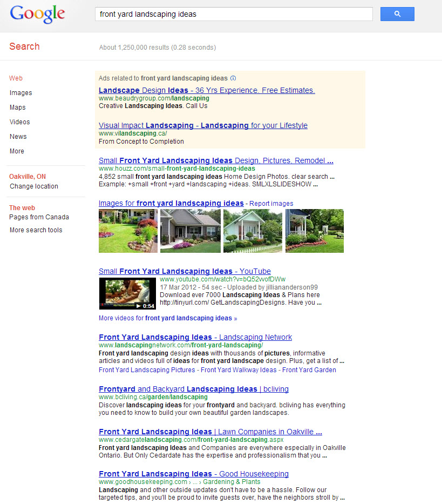Click the houzz.com green URL text
Screen dimensions: 442x504
(177, 169)
